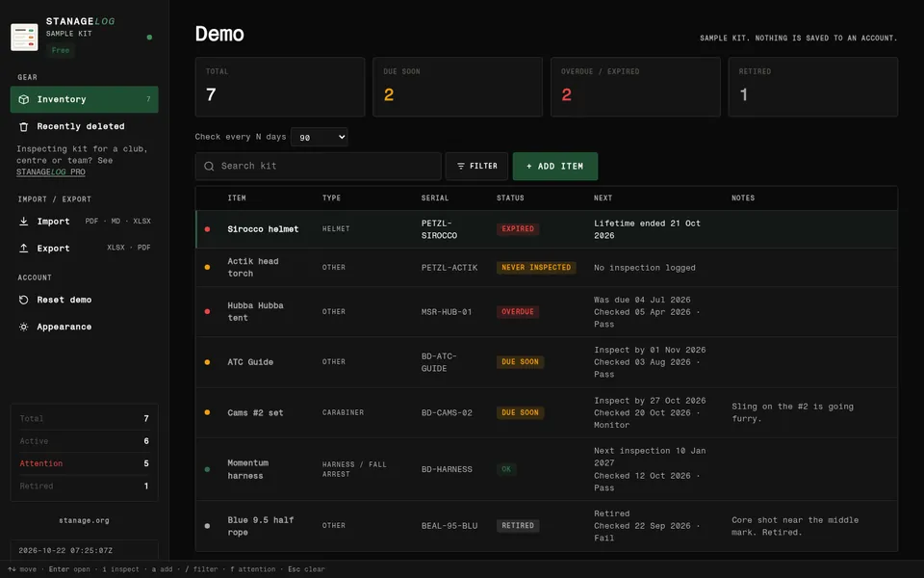Click red status dot beside Hubba Hubba tent
The image size is (924, 578).
tap(208, 311)
